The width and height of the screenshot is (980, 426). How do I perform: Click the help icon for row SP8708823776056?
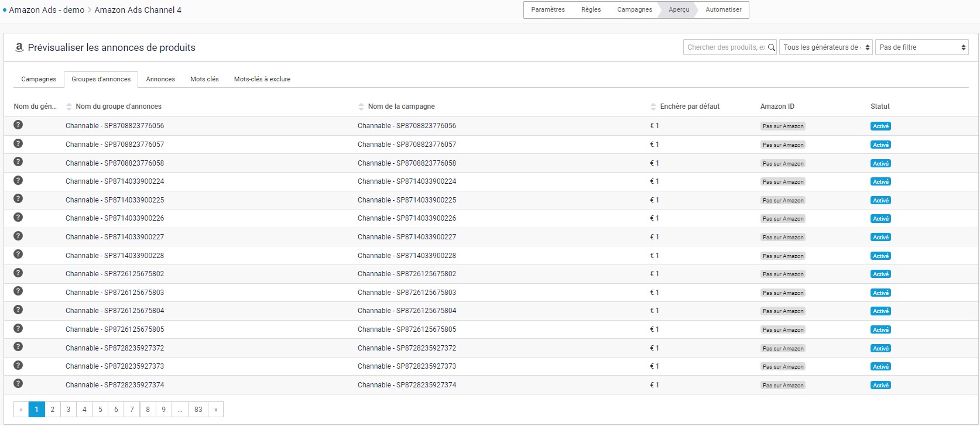18,125
